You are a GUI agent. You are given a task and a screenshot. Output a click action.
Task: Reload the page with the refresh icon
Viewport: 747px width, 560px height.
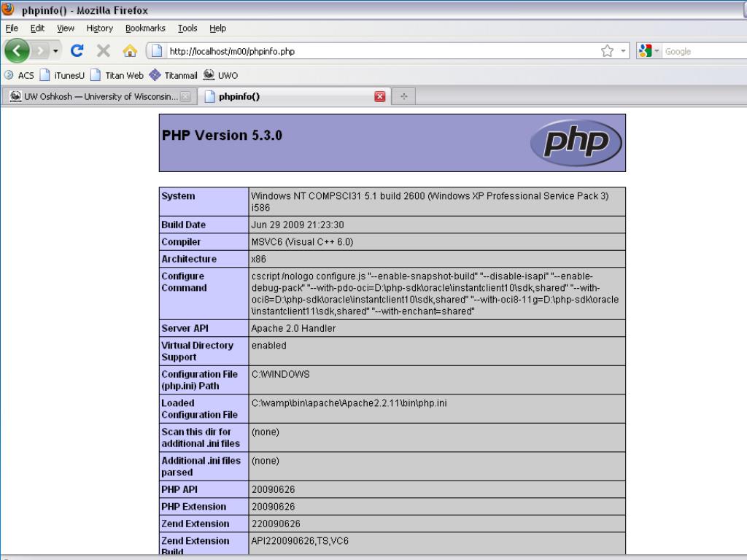coord(77,50)
